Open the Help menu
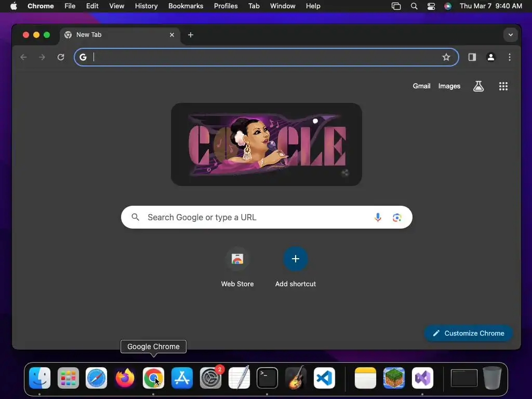Image resolution: width=532 pixels, height=399 pixels. pyautogui.click(x=313, y=6)
